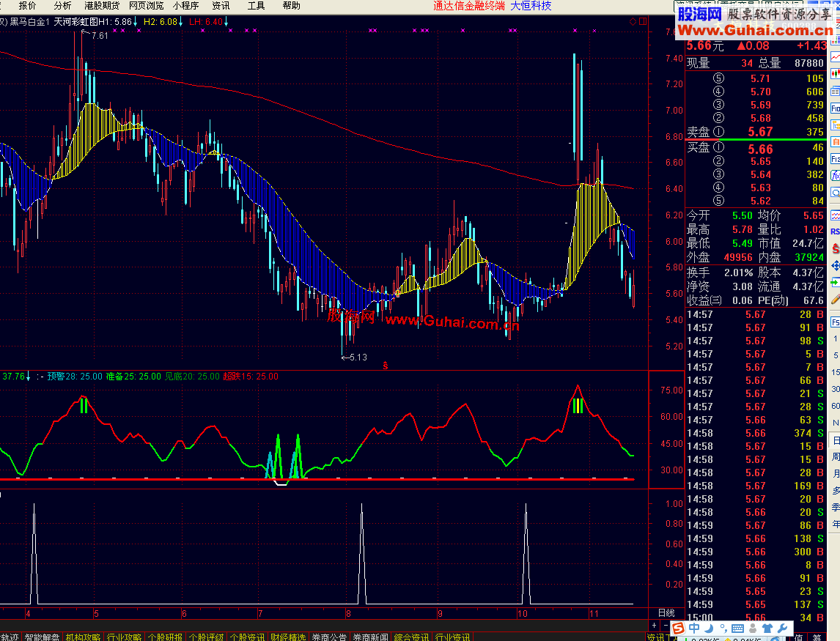Click the green arrow icon in right toolbar
This screenshot has height=641, width=840.
[835, 282]
